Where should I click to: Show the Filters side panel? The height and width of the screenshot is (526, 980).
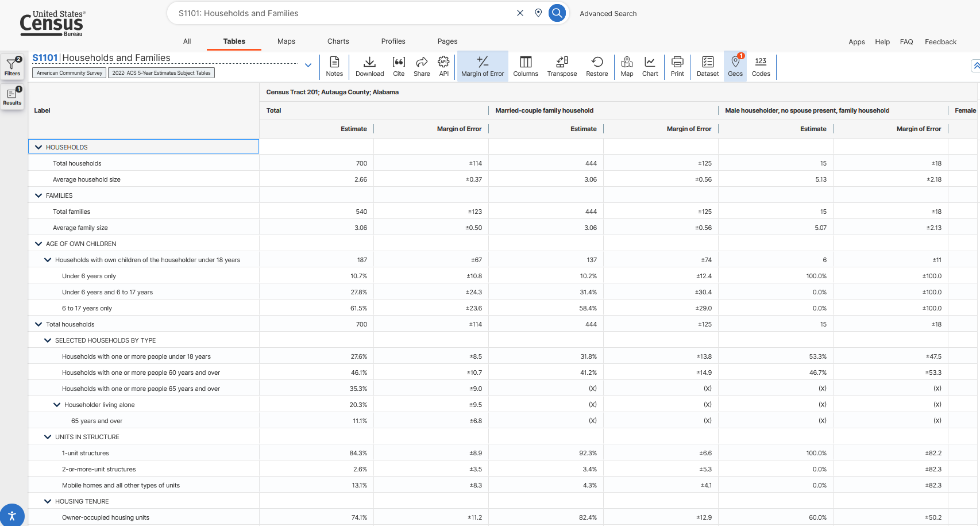(x=12, y=66)
